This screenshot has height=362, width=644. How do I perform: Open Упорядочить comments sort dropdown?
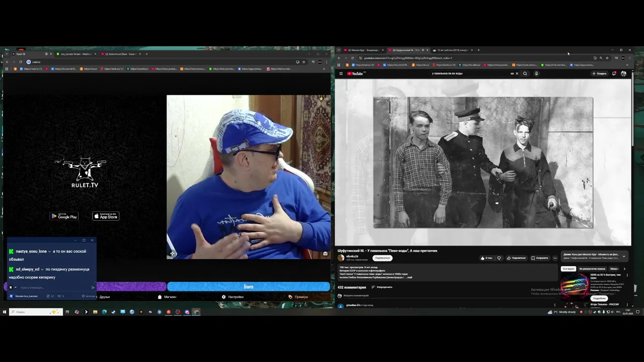tap(382, 287)
